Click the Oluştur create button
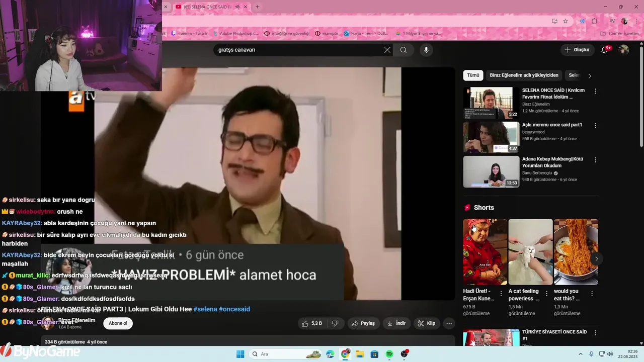The image size is (644, 362). click(578, 50)
